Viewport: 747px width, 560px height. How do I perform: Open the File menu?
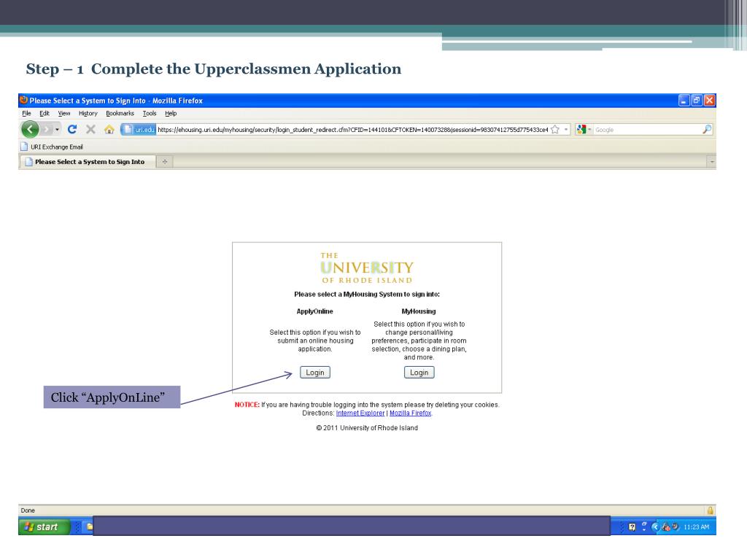coord(26,113)
